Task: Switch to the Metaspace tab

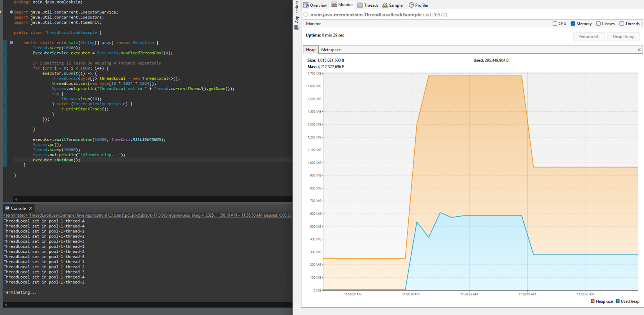Action: tap(331, 50)
